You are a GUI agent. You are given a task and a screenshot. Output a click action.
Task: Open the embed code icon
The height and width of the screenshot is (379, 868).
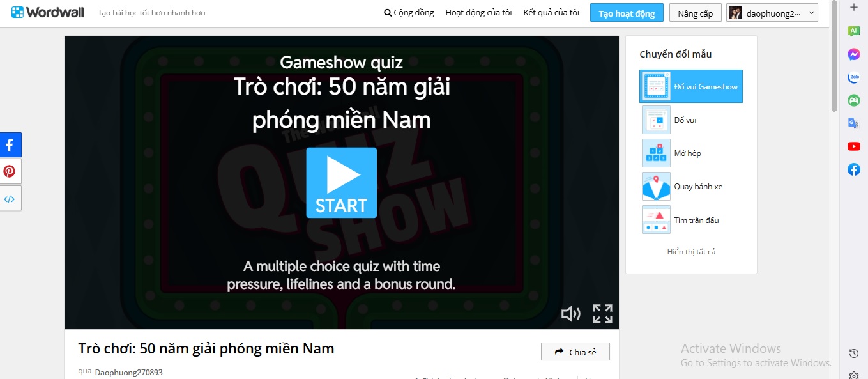(10, 198)
